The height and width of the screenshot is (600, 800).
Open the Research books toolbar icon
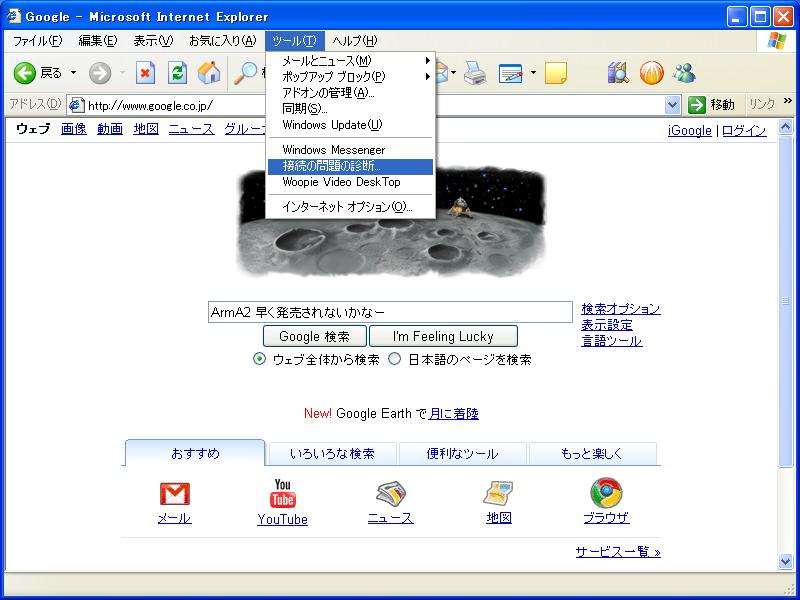618,73
